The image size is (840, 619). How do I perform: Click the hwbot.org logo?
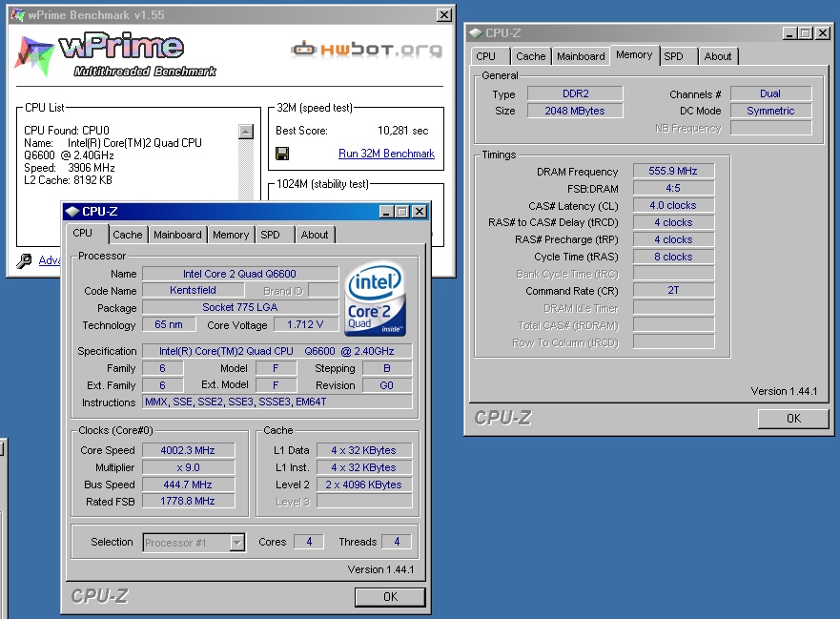click(x=367, y=50)
